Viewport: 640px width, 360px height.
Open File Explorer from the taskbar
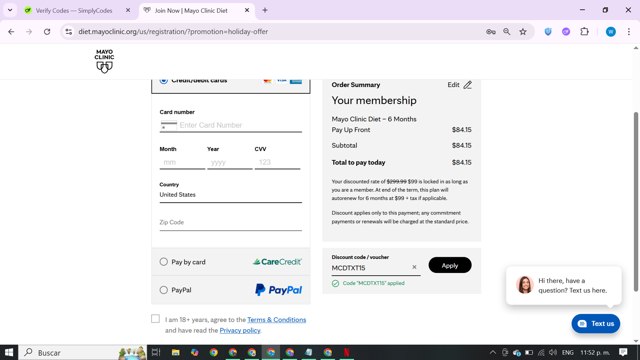coord(176,352)
